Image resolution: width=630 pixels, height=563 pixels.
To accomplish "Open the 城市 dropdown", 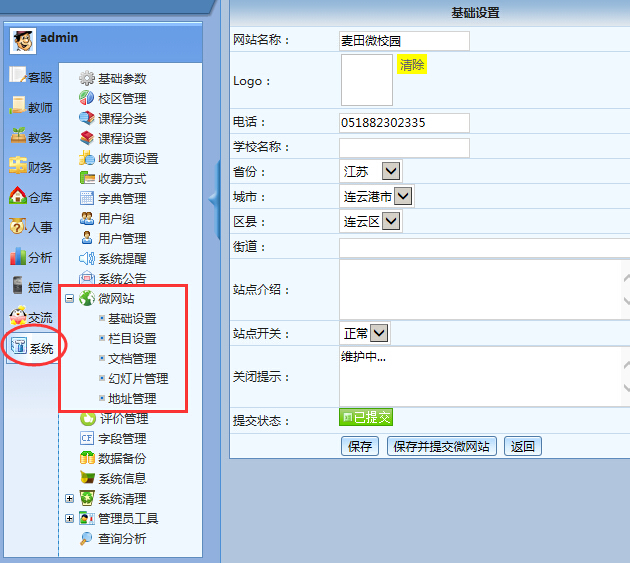I will [402, 196].
